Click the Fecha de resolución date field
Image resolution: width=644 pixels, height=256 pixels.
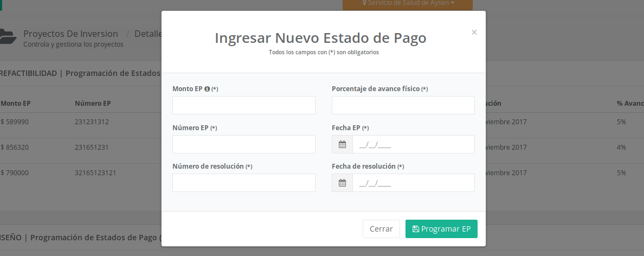coord(413,183)
